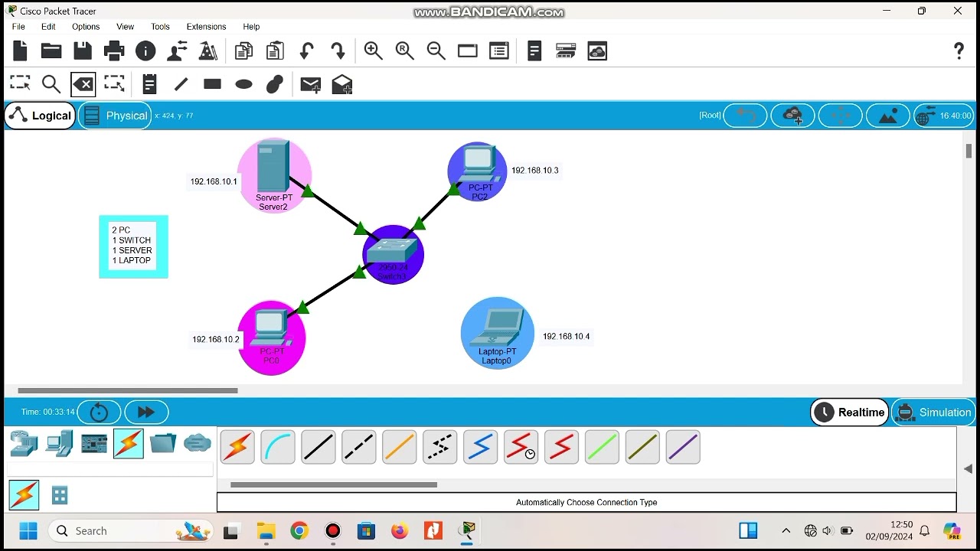Viewport: 980px width, 551px height.
Task: Redo the last action
Action: coord(338,51)
